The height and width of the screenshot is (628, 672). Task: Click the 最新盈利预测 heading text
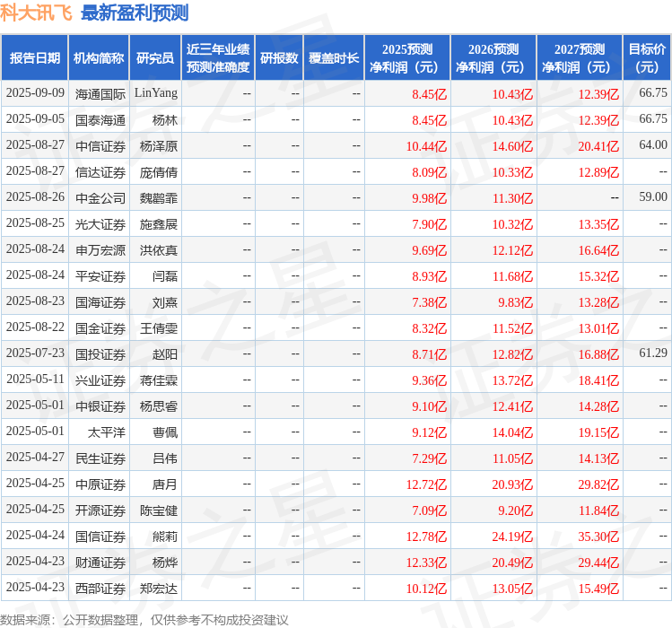point(135,13)
